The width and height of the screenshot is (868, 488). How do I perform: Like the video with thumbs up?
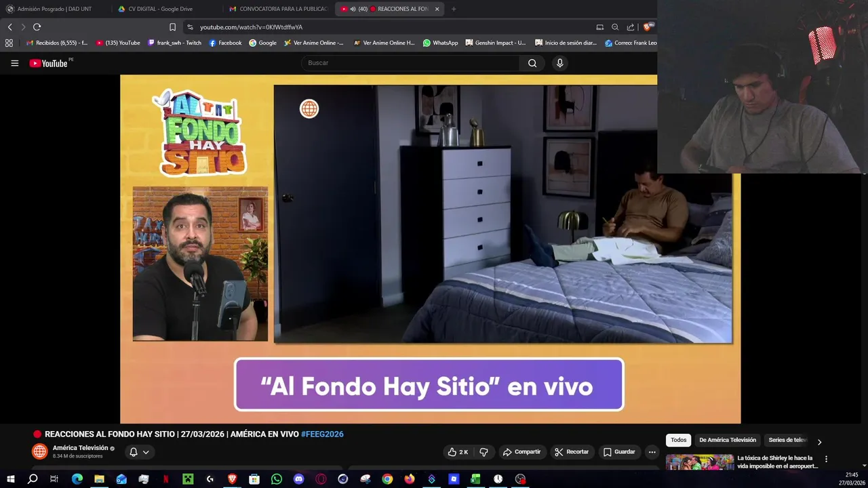[x=458, y=452]
